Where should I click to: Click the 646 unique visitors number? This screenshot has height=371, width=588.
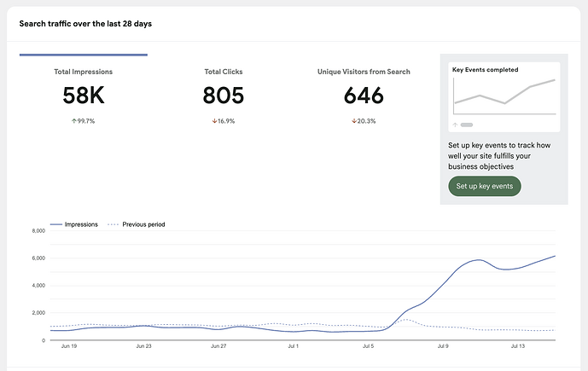(x=364, y=96)
